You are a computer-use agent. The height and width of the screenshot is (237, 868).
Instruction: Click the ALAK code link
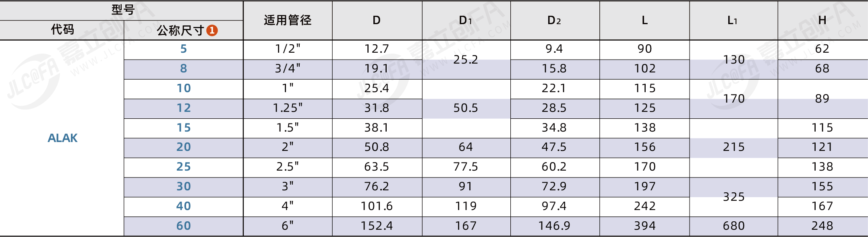62,138
